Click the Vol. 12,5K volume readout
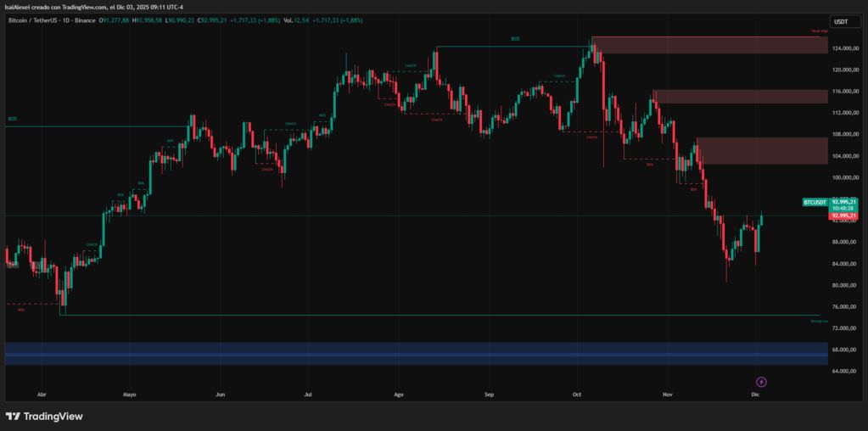Image resolution: width=868 pixels, height=431 pixels. tap(296, 20)
